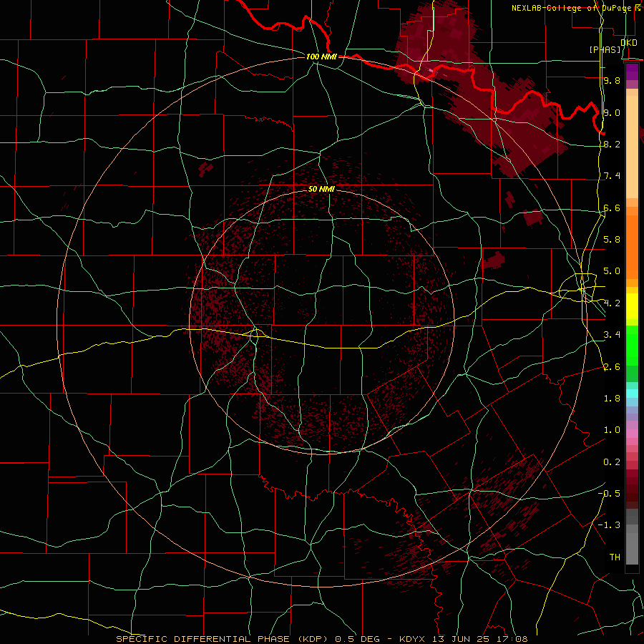644x644 pixels.
Task: Select the DKD label above the color scale
Action: 628,42
